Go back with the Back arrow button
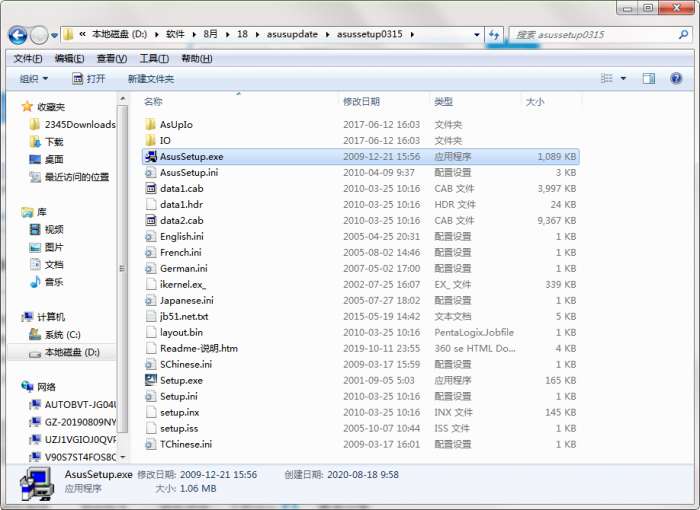The width and height of the screenshot is (700, 510). point(18,35)
